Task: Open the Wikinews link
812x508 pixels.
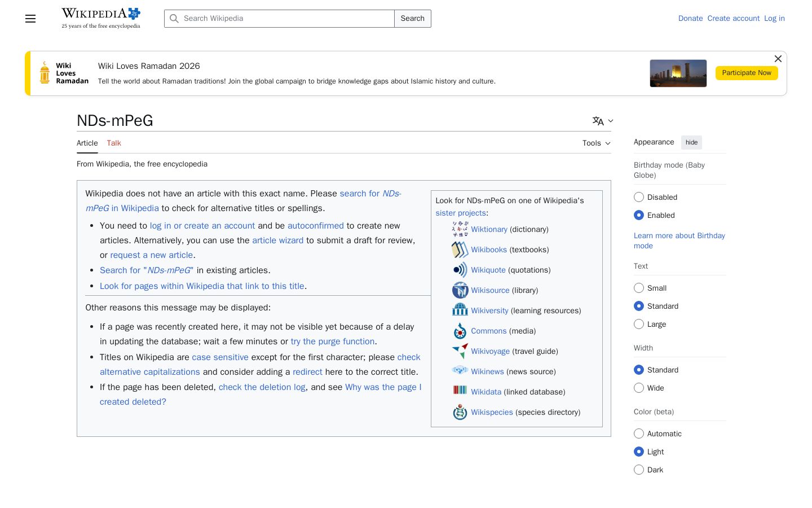Action: pos(487,371)
